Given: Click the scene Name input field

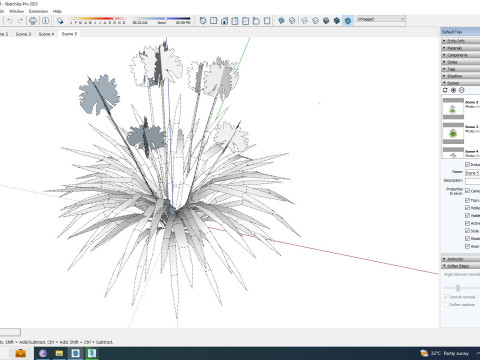Looking at the screenshot, I should pos(472,172).
